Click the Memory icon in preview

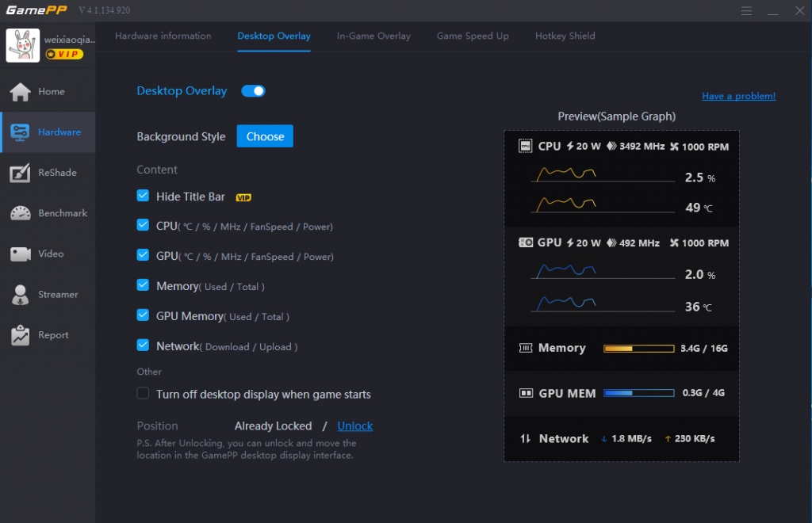526,348
